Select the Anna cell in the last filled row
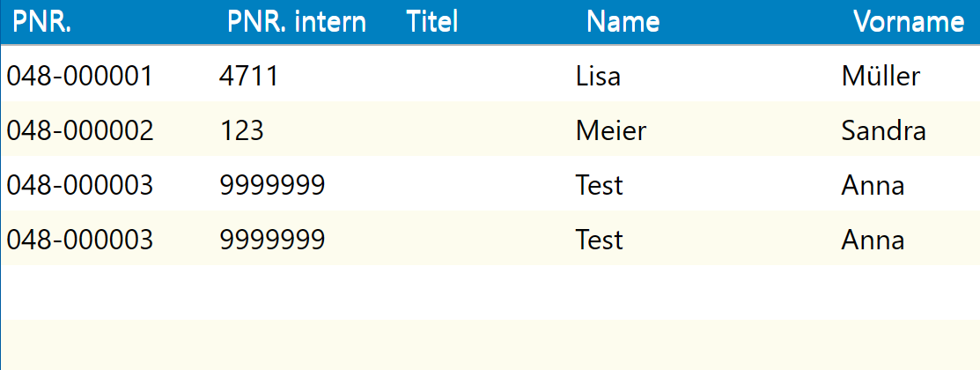Image resolution: width=980 pixels, height=370 pixels. tap(873, 240)
